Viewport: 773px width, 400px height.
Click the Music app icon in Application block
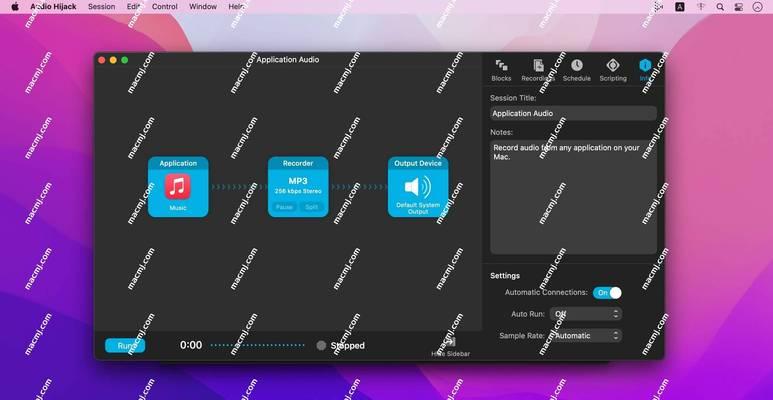click(x=177, y=186)
